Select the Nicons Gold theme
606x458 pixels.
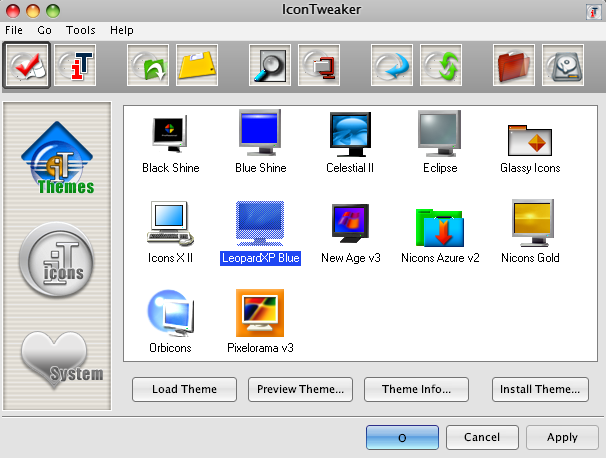tap(530, 232)
